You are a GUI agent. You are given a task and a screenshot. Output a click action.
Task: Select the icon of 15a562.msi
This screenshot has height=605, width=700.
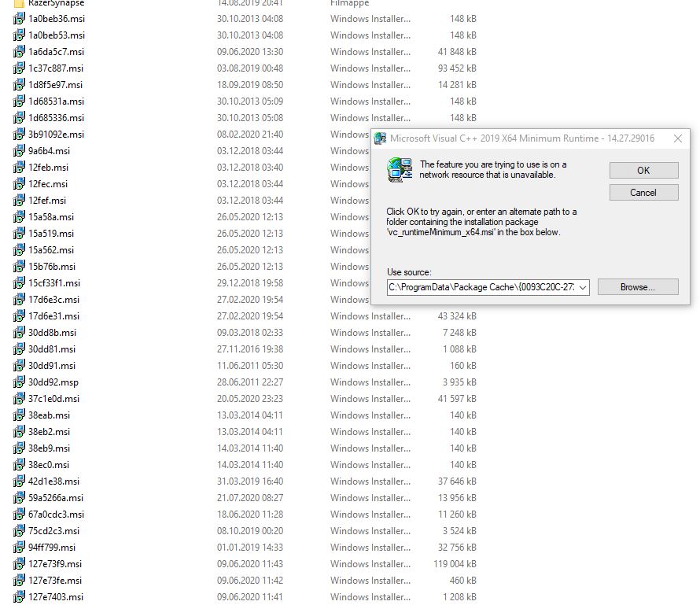19,250
